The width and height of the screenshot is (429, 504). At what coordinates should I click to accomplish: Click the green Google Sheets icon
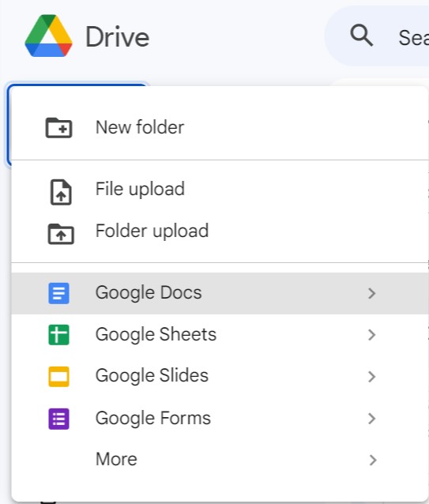pos(58,335)
